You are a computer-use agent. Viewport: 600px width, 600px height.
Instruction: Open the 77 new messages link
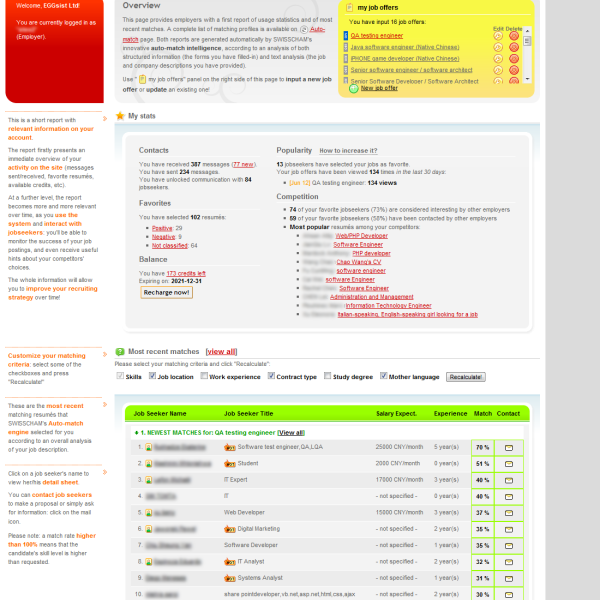(x=243, y=165)
